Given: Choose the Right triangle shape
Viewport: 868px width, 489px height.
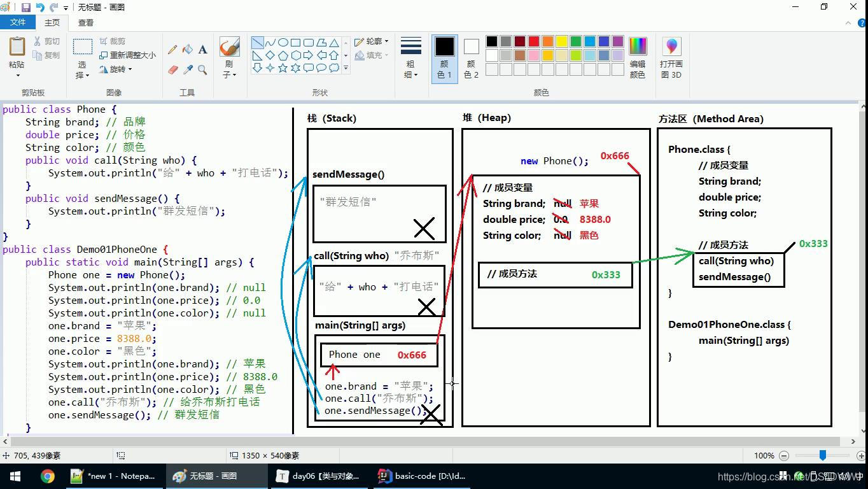Looking at the screenshot, I should [257, 55].
